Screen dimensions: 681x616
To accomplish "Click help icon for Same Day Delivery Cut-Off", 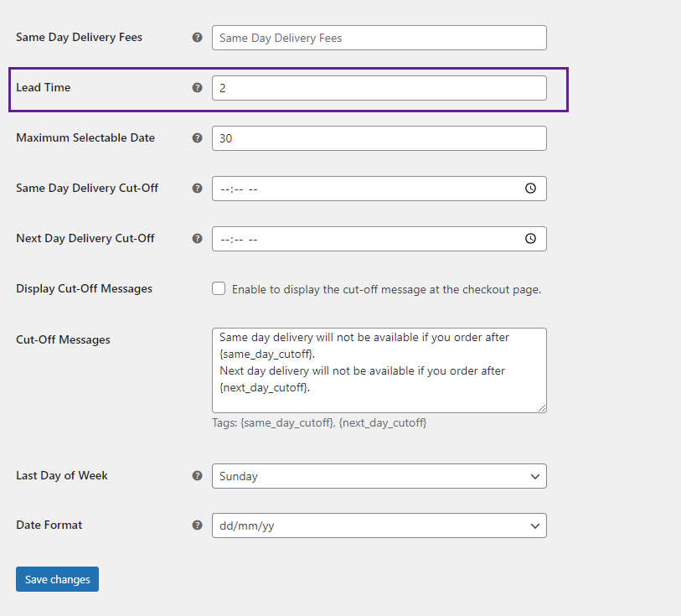I will 197,188.
